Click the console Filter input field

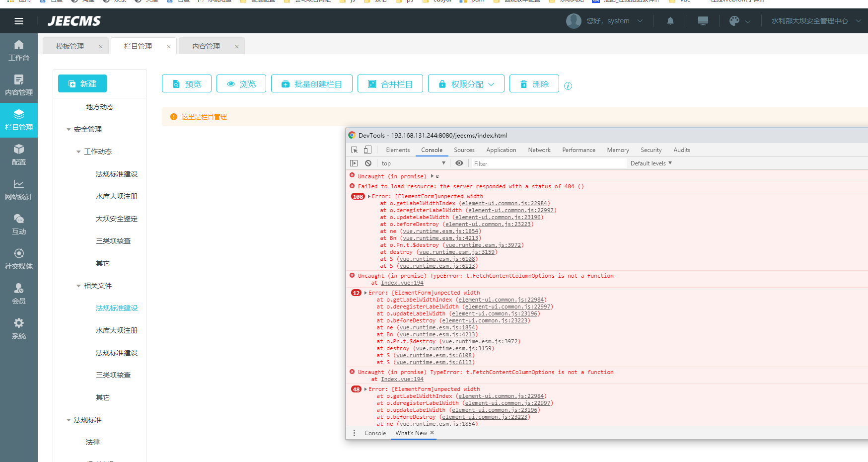(546, 163)
